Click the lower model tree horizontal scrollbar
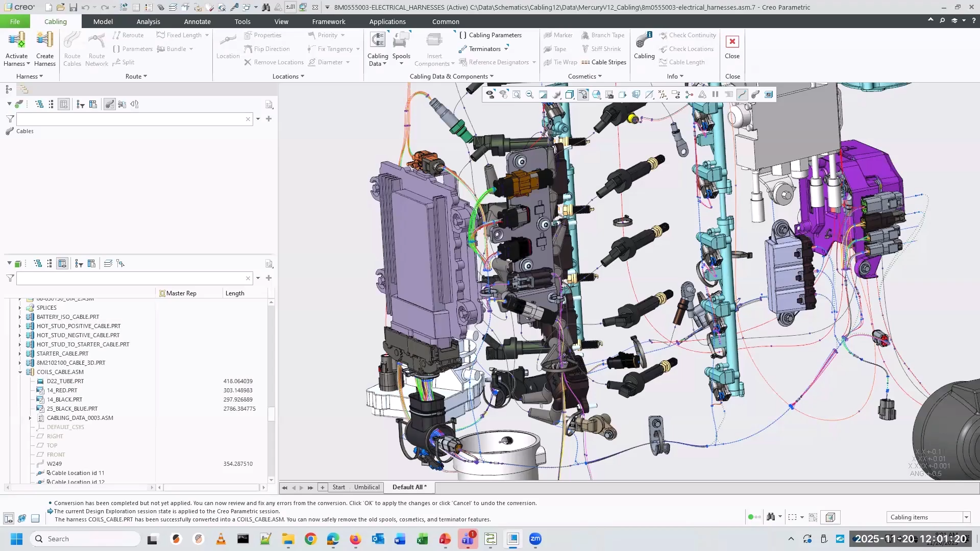This screenshot has width=980, height=551. (212, 488)
